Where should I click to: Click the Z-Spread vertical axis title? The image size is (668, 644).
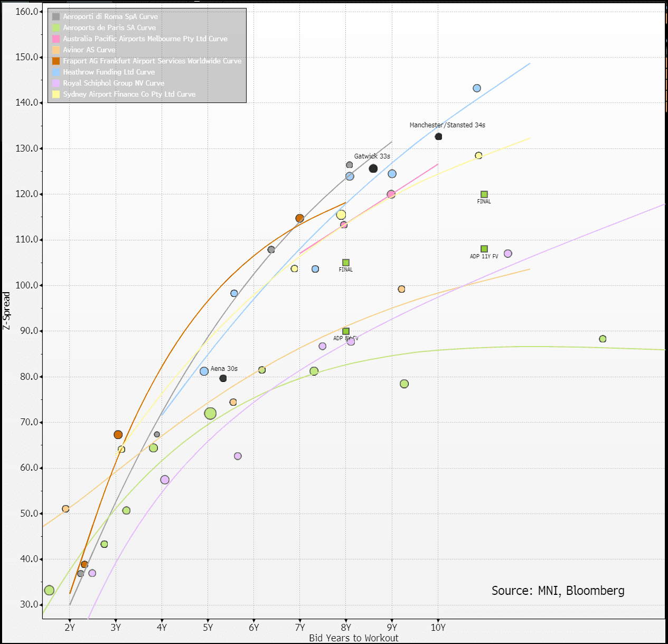pyautogui.click(x=6, y=311)
